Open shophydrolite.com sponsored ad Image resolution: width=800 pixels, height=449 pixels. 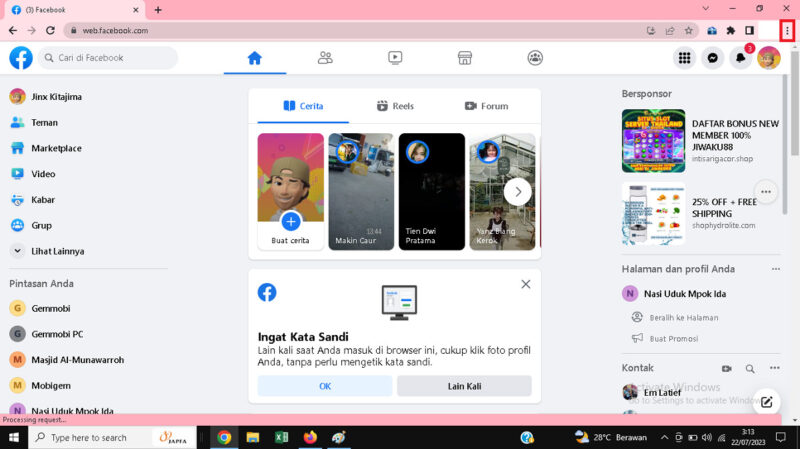pyautogui.click(x=689, y=213)
